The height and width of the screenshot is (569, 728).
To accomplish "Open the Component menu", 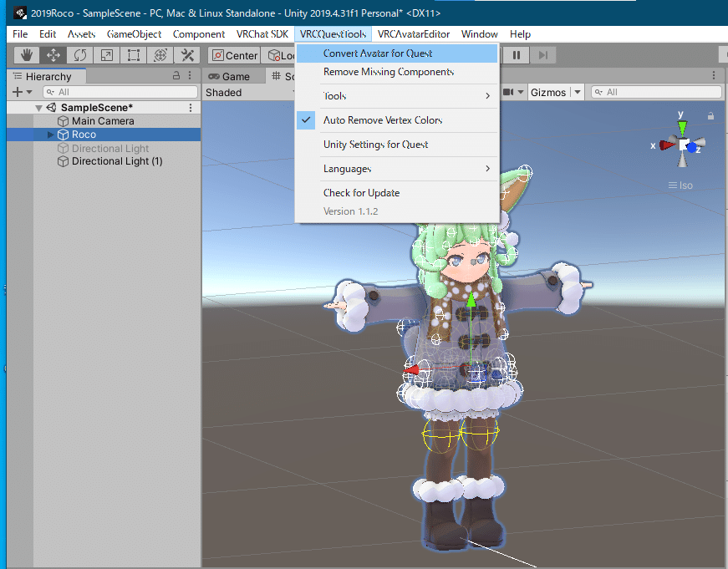I will click(199, 34).
